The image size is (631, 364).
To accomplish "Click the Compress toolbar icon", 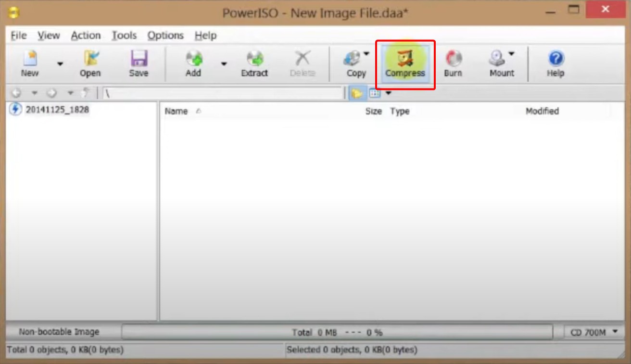I will pyautogui.click(x=405, y=64).
